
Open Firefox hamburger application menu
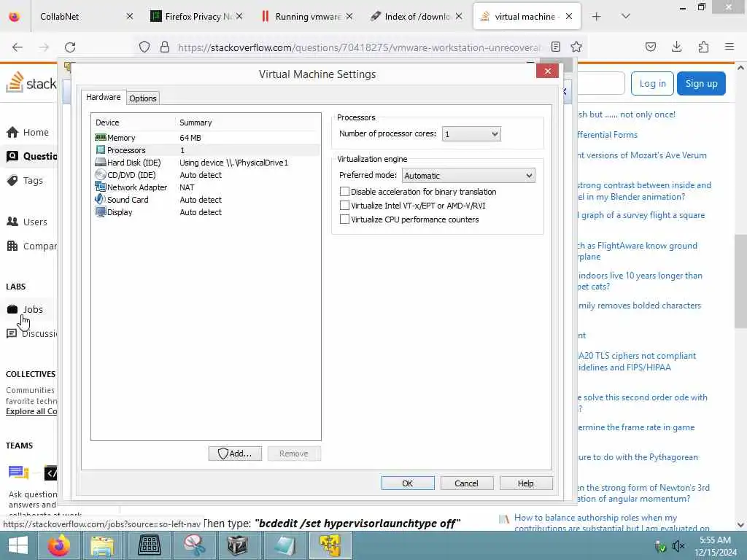(729, 47)
